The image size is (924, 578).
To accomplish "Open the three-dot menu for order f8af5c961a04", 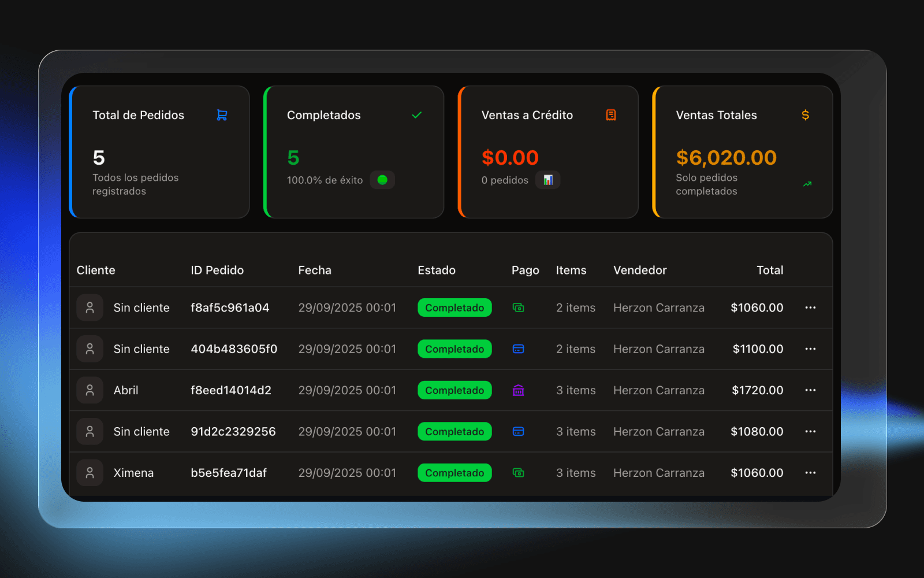I will point(810,307).
